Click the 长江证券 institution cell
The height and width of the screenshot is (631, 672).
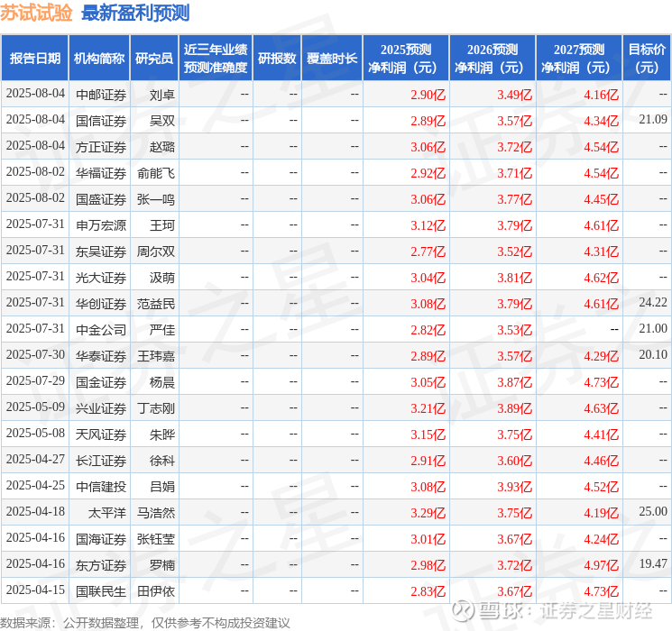pos(101,461)
